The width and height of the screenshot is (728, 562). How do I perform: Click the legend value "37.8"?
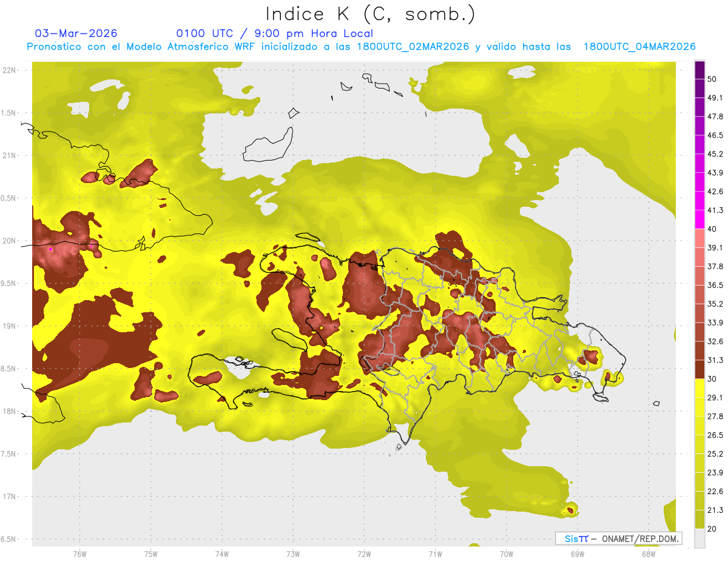pos(715,266)
